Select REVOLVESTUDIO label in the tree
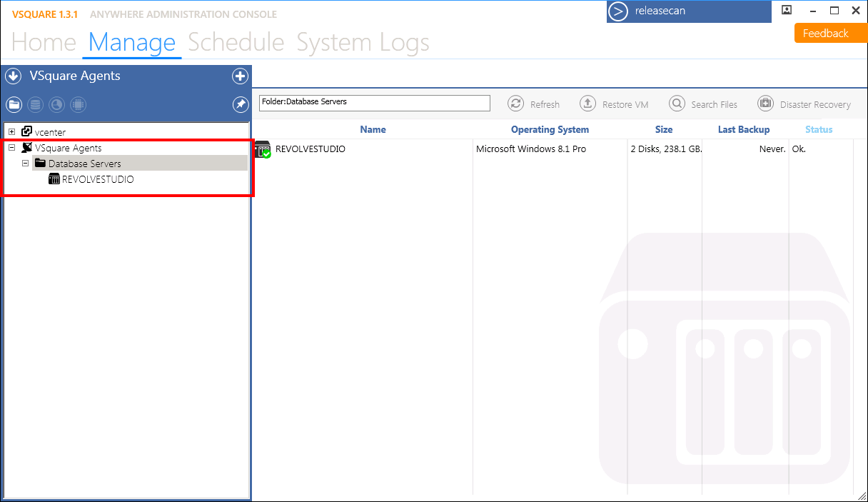 (x=98, y=179)
